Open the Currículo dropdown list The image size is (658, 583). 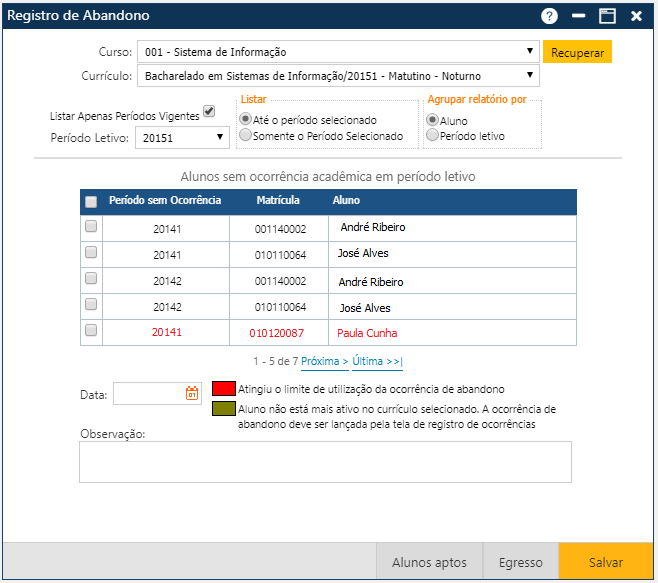coord(529,76)
